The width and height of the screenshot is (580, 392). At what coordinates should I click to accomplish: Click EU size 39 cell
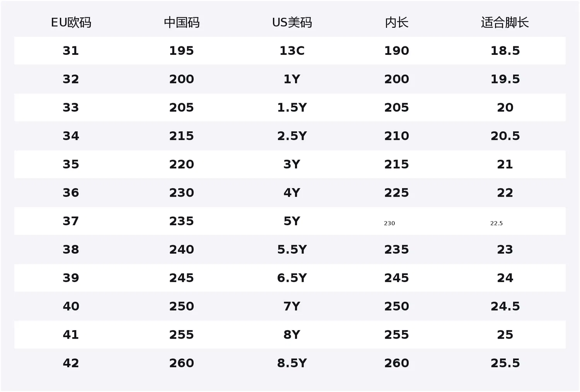pyautogui.click(x=71, y=278)
